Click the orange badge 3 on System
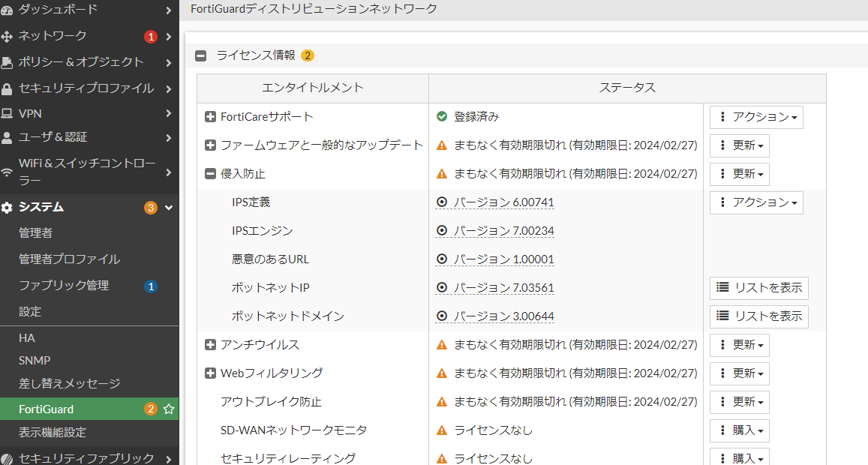The image size is (868, 465). [151, 208]
